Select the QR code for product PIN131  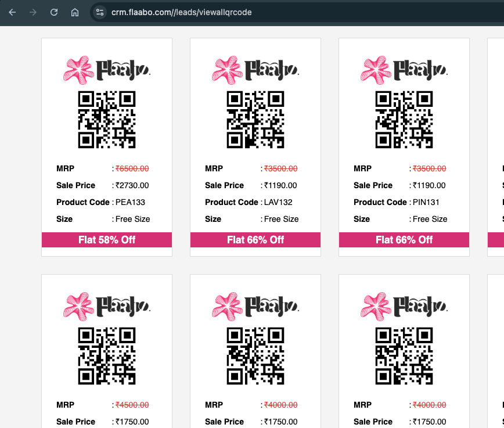tap(404, 120)
